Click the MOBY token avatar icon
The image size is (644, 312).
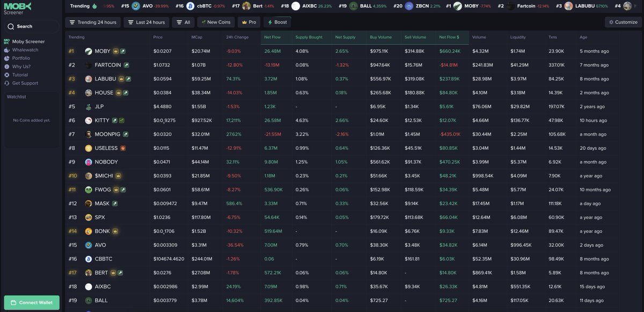(89, 51)
